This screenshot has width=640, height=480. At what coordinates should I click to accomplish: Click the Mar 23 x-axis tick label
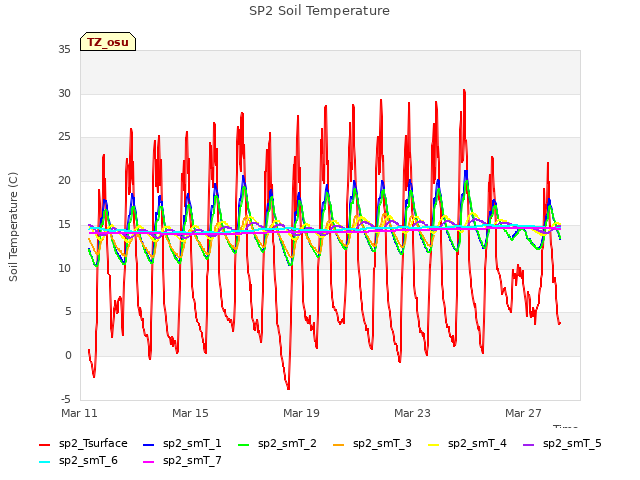coord(412,413)
